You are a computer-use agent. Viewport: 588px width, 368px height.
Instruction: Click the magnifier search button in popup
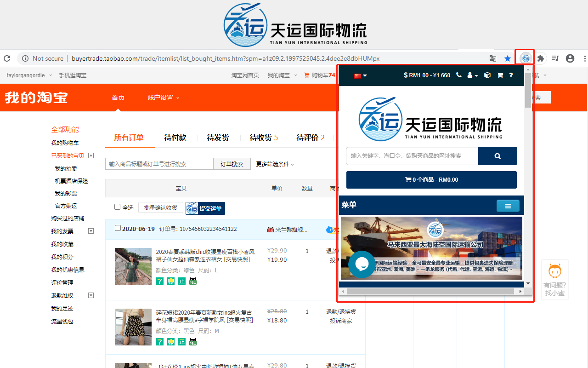498,156
